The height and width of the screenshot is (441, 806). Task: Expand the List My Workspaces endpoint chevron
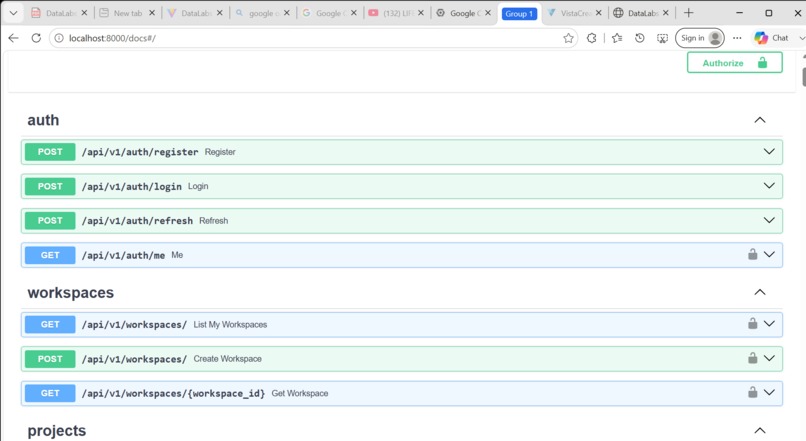pyautogui.click(x=769, y=324)
